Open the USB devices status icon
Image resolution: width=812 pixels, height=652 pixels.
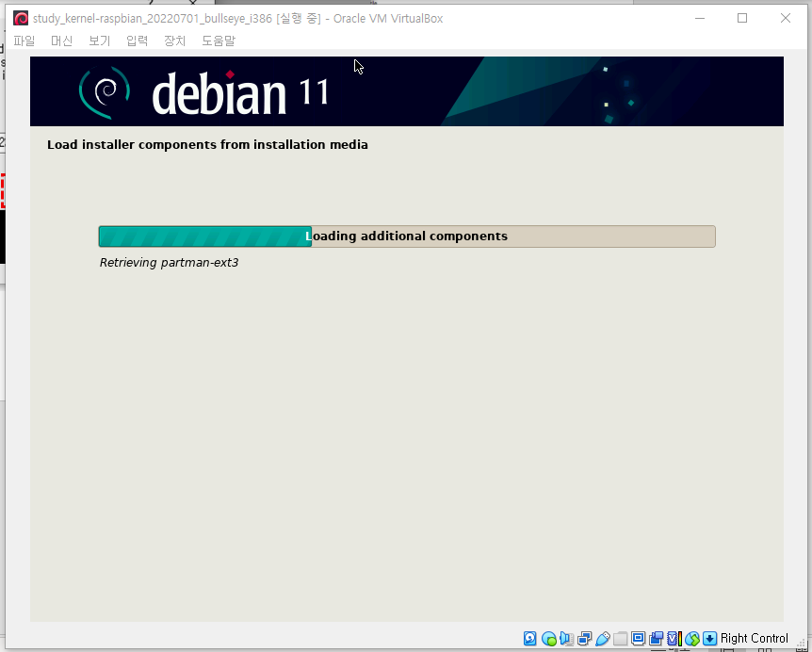pos(604,638)
